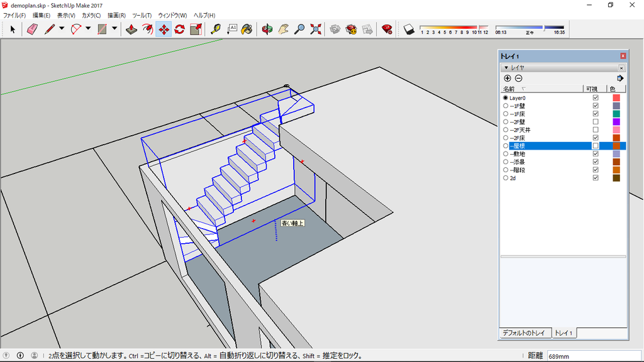Show the --屋根 layer
Viewport: 644px width, 362px height.
click(596, 146)
